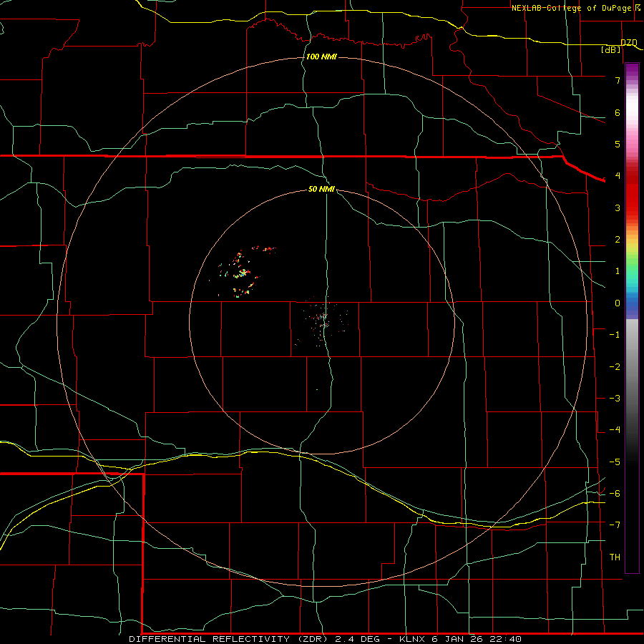Click the 5 value on the dB scale
This screenshot has height=644, width=644.
[618, 144]
